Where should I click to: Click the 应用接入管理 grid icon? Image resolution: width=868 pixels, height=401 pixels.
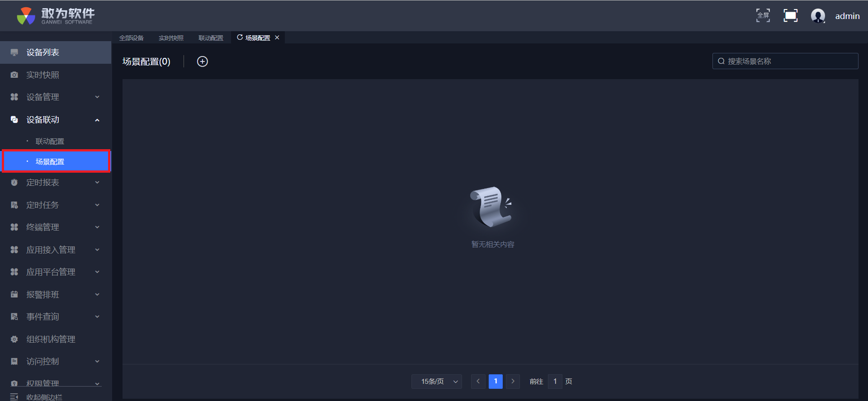(x=14, y=250)
